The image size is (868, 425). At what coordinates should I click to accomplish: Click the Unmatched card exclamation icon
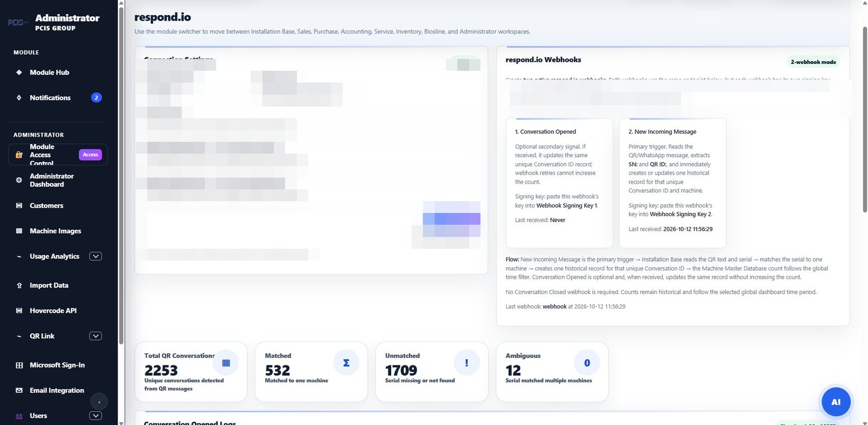467,363
